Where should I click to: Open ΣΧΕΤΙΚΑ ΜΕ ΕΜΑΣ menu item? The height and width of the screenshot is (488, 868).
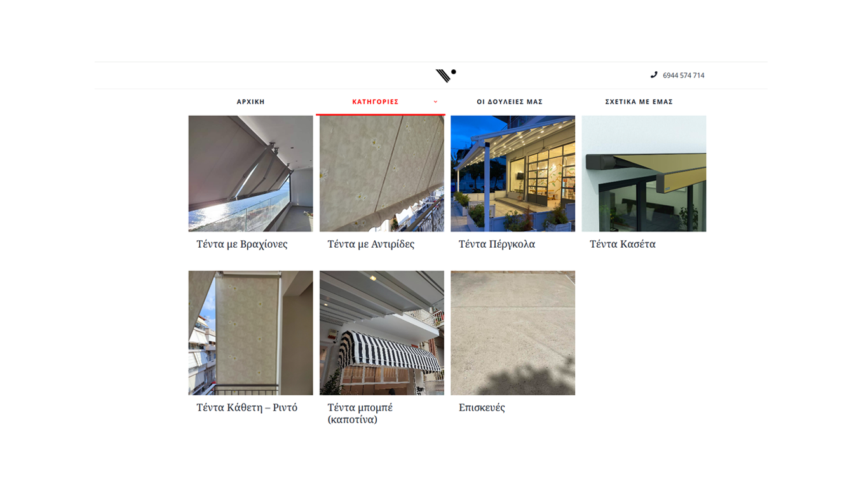(639, 102)
